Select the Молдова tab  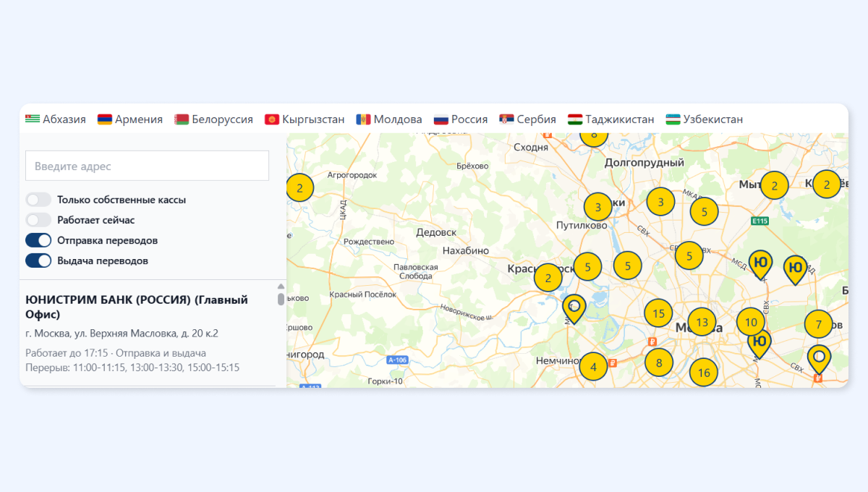click(x=389, y=119)
